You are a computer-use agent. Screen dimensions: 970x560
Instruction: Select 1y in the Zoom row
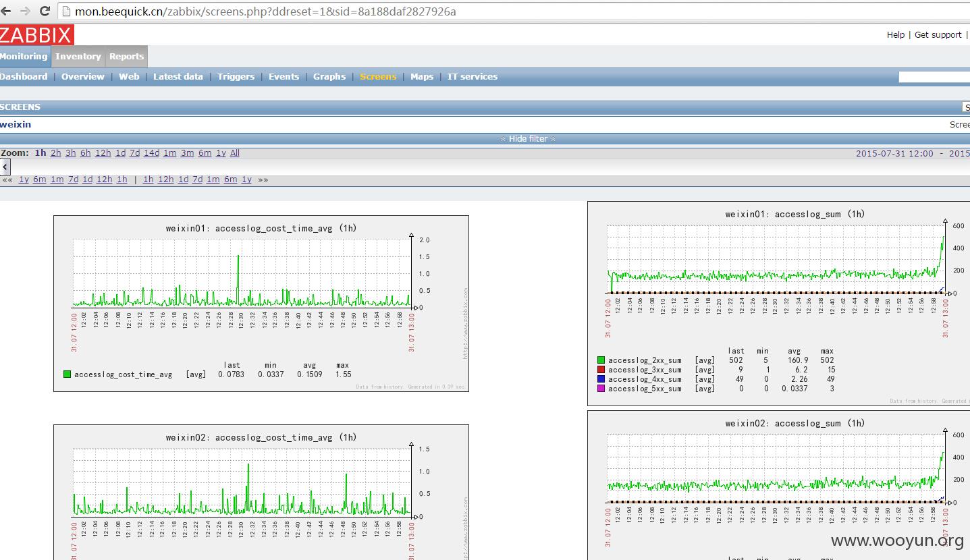pos(221,153)
